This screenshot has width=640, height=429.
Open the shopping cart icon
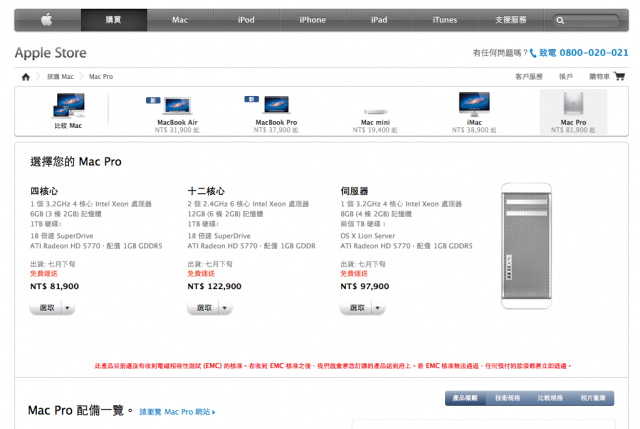point(620,76)
